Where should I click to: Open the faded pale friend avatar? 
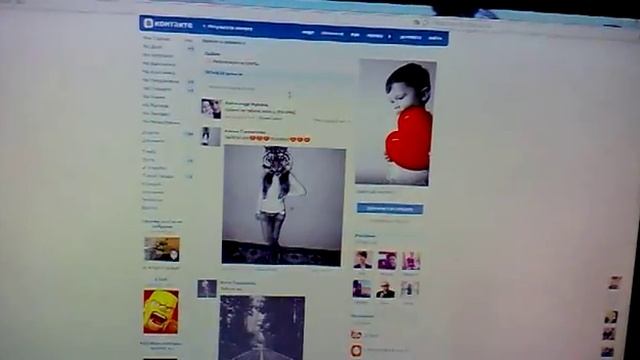coord(409,289)
